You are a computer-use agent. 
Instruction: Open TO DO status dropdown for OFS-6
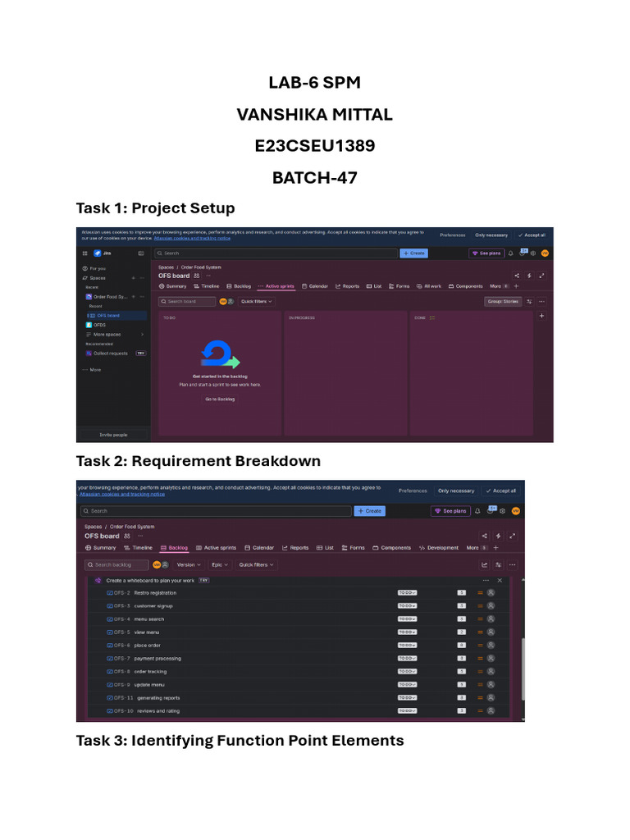point(407,646)
